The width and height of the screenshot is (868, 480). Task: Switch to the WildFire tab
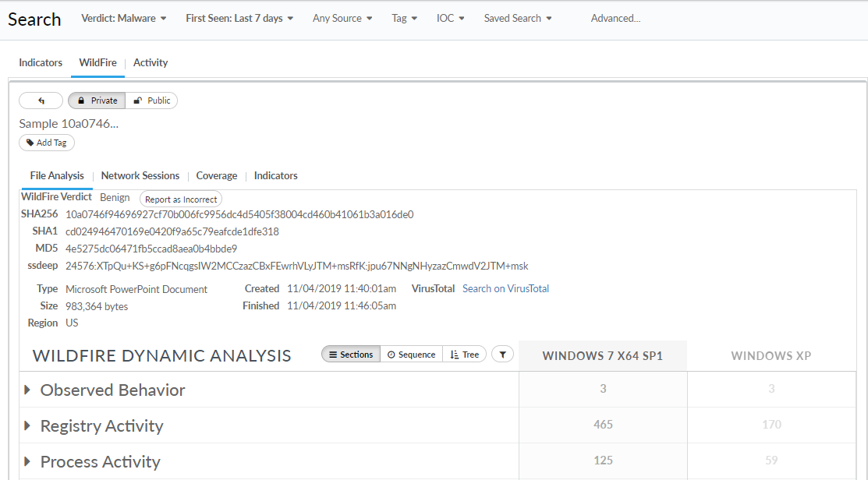[97, 62]
